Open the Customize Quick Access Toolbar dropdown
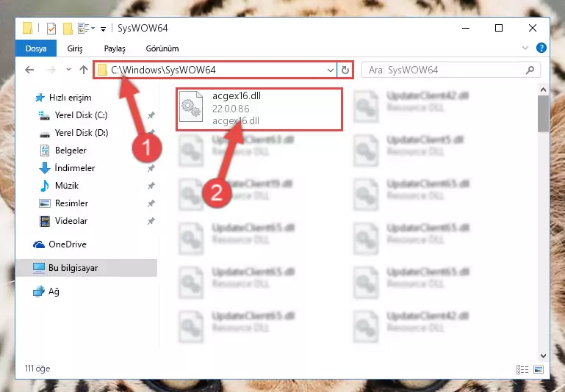The image size is (565, 392). coord(103,29)
